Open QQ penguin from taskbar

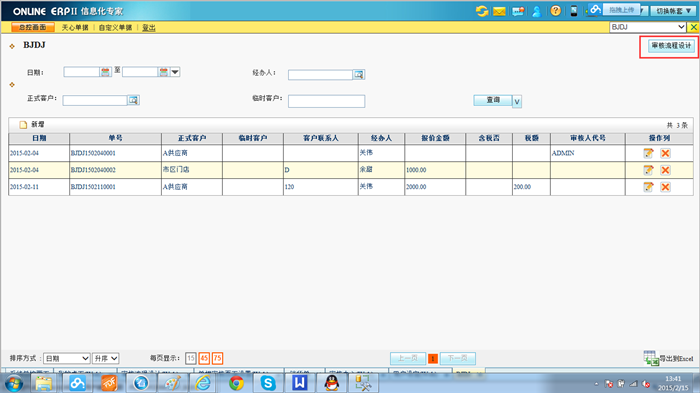pos(331,383)
